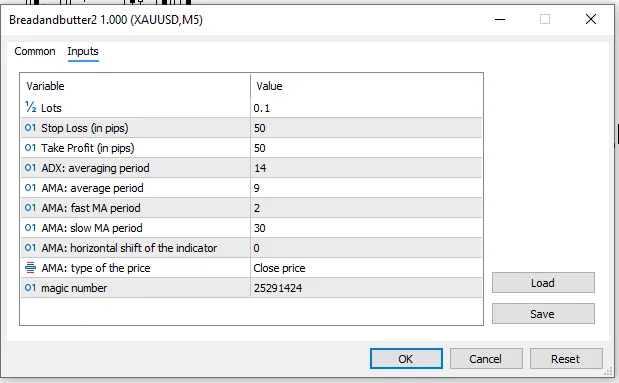Click the enum icon for AMA type of price

(30, 268)
